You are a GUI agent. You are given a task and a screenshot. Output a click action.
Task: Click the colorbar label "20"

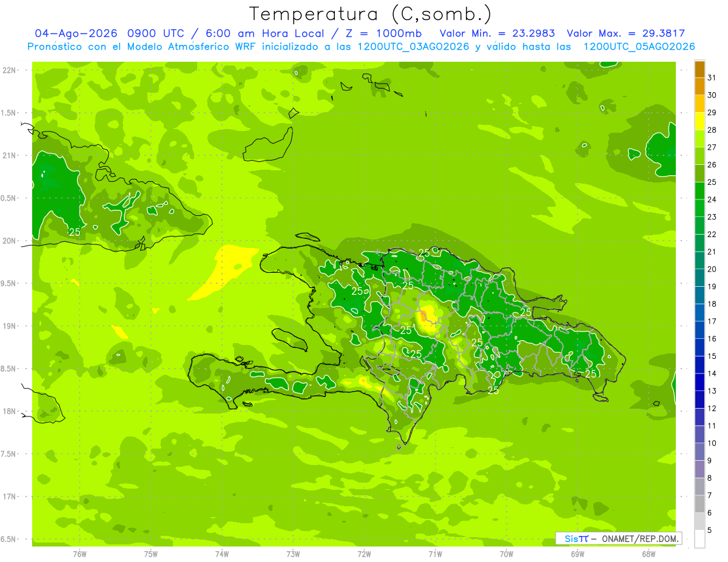click(x=712, y=269)
